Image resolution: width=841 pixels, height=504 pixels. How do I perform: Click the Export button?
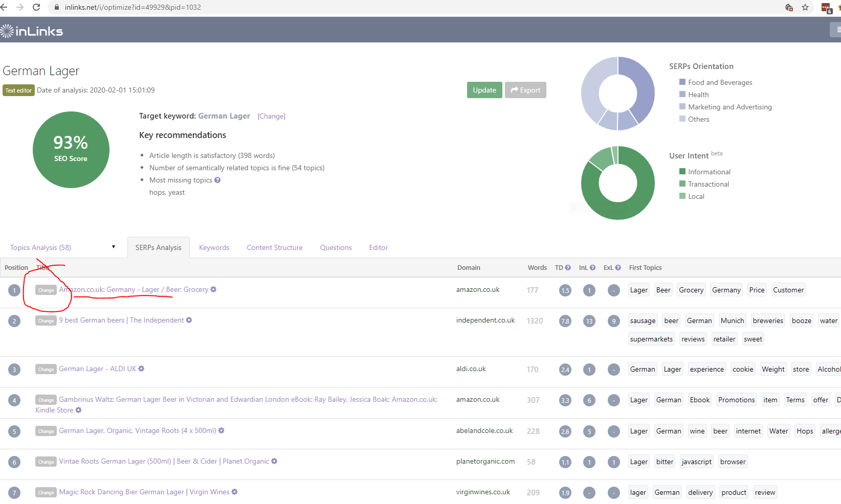pyautogui.click(x=525, y=90)
